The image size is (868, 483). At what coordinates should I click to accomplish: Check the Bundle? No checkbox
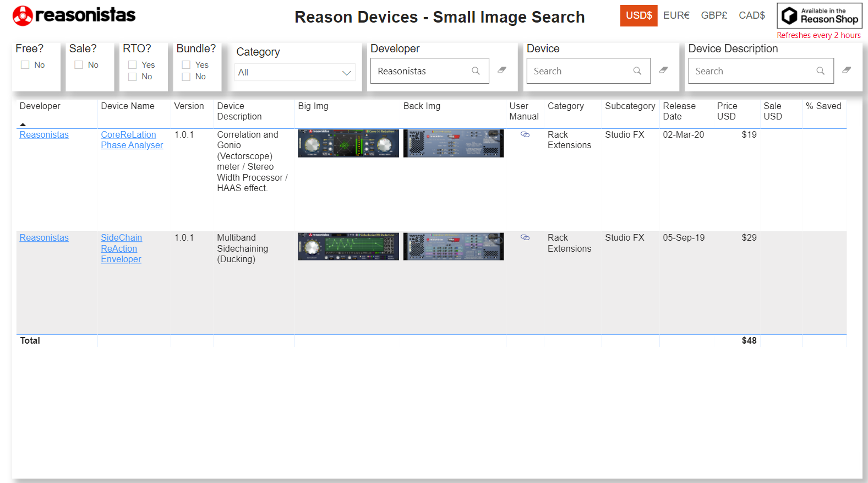point(186,77)
